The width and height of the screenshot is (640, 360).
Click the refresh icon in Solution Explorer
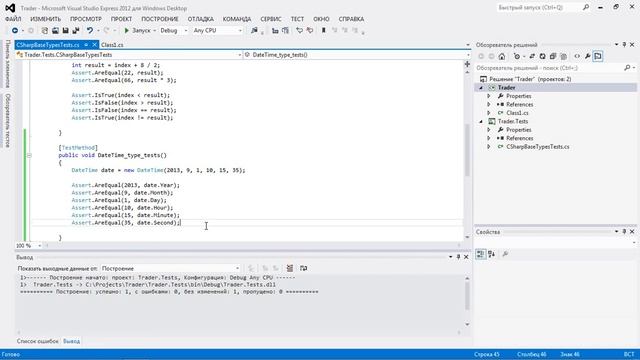click(x=542, y=56)
